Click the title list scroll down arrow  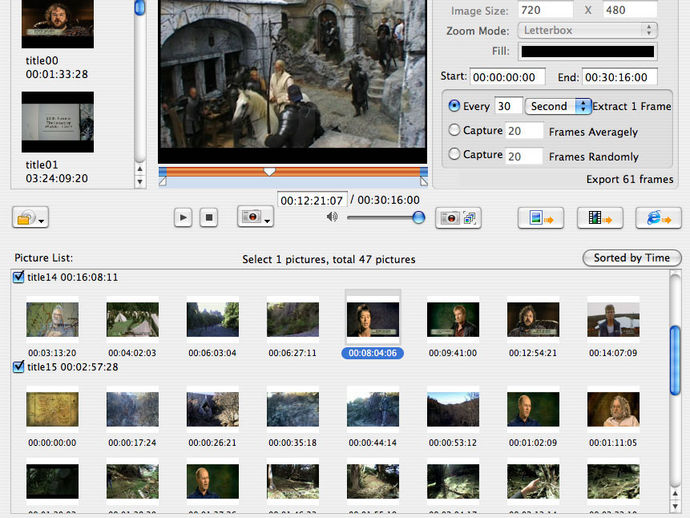(140, 181)
